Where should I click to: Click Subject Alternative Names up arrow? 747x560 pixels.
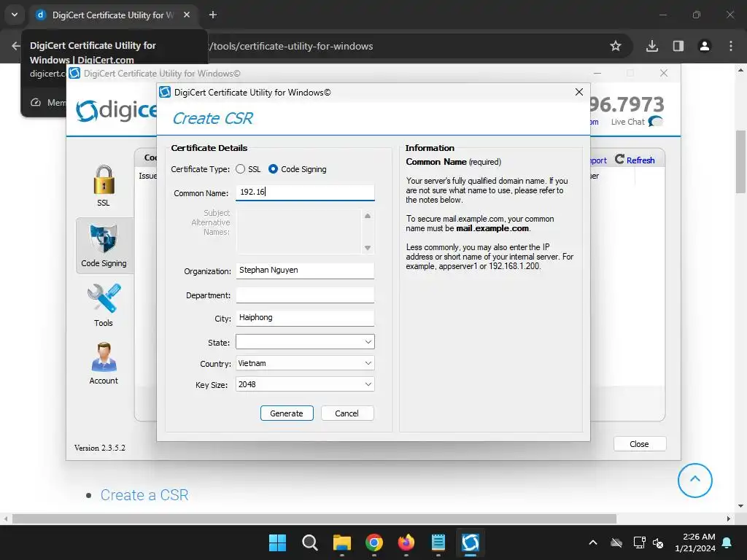368,216
